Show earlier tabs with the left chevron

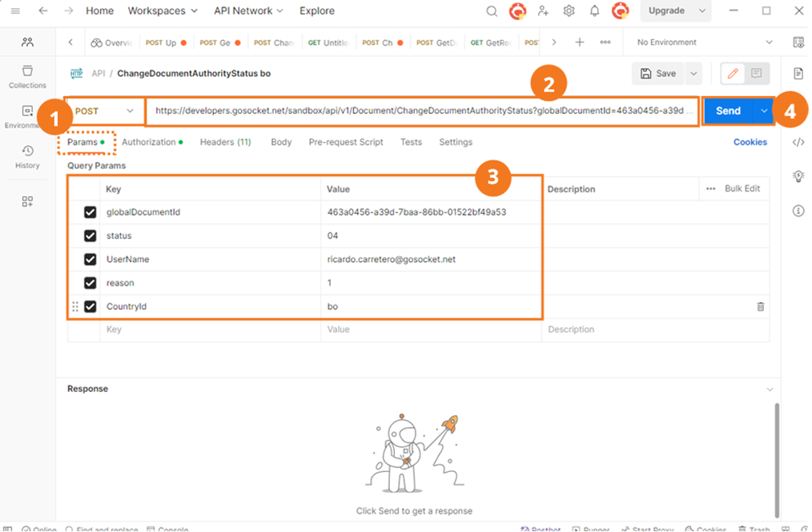click(70, 42)
